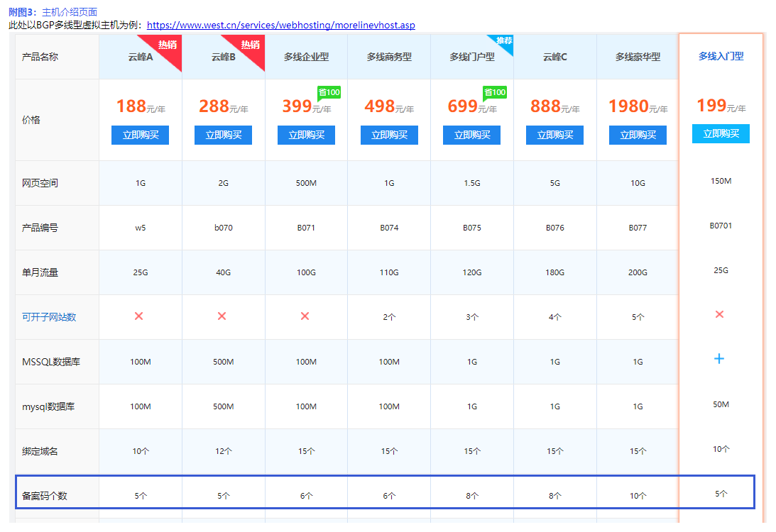Click red X in 多线入门型 column
This screenshot has width=776, height=532.
point(719,314)
